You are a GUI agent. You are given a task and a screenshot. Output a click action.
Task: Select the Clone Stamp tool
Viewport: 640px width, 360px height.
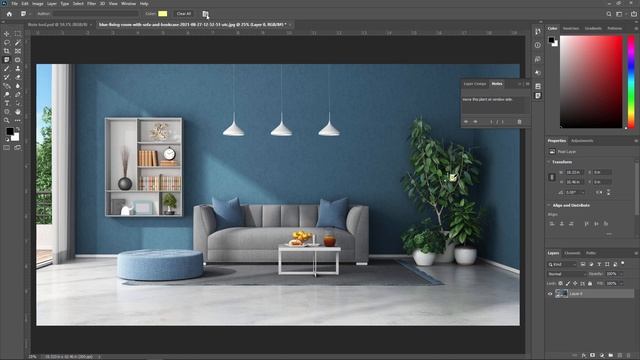(x=18, y=68)
